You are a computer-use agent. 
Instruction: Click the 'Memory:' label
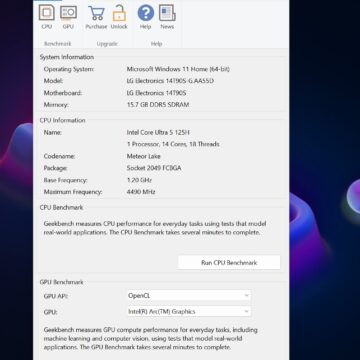[x=56, y=105]
